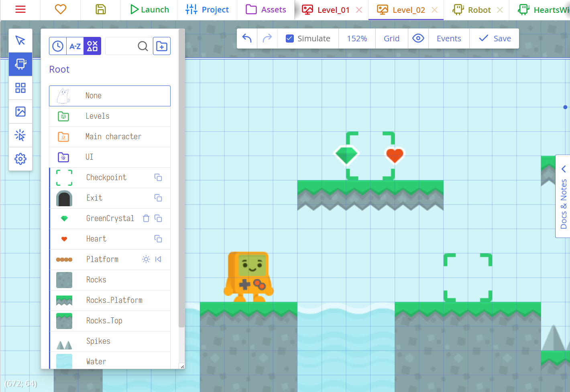This screenshot has width=570, height=392.
Task: Open the rooms grid tool in sidebar
Action: [20, 88]
